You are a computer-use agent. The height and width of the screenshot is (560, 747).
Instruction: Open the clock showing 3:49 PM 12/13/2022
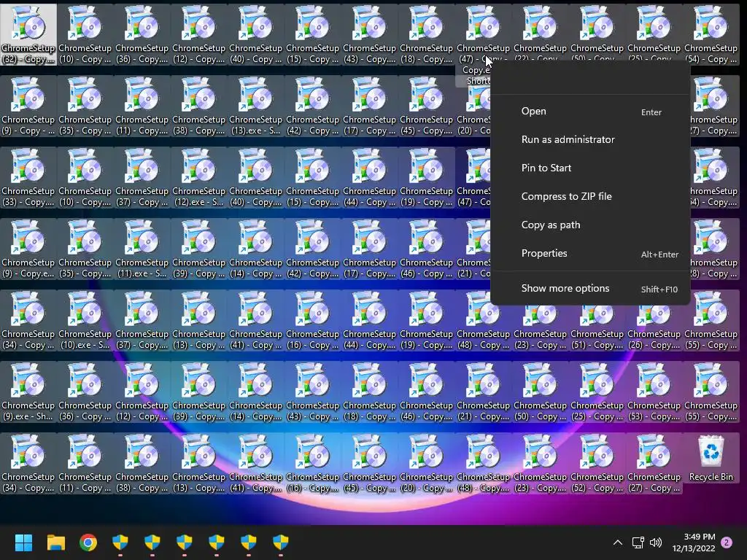(x=694, y=542)
